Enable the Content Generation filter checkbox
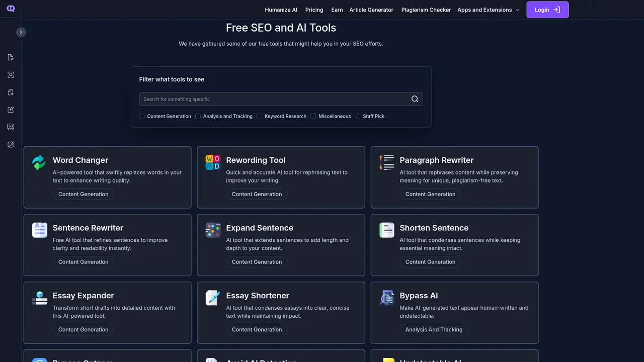This screenshot has height=362, width=644. tap(142, 116)
